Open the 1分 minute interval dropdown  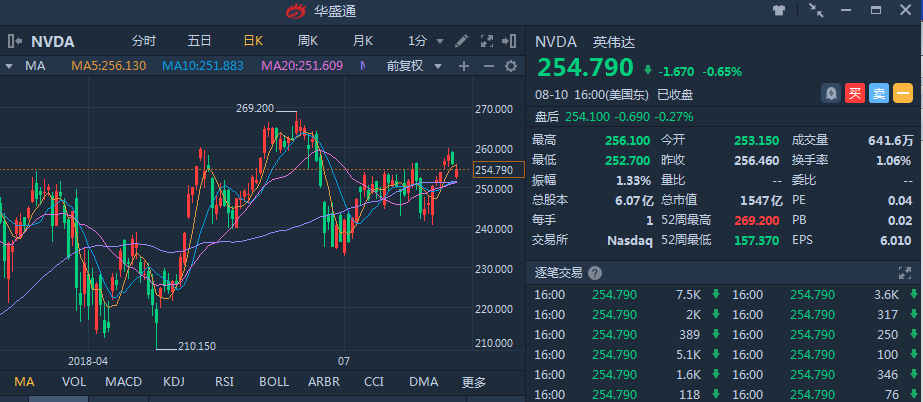(424, 42)
